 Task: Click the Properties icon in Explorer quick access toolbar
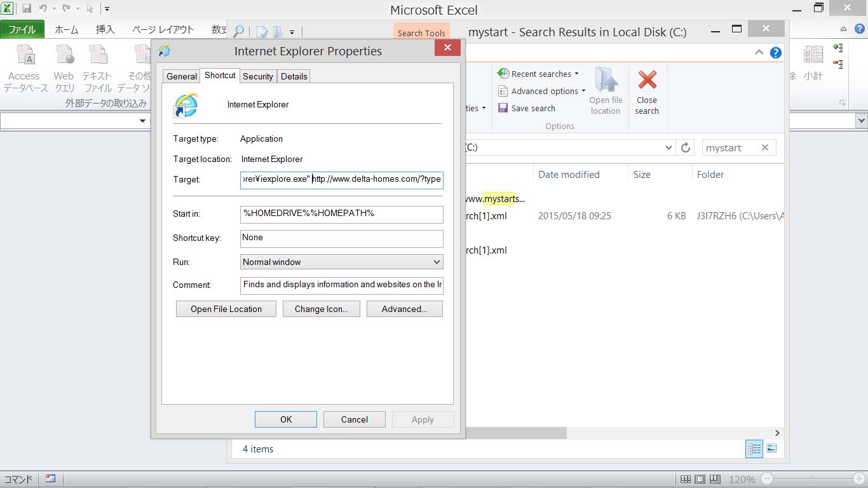coord(262,32)
